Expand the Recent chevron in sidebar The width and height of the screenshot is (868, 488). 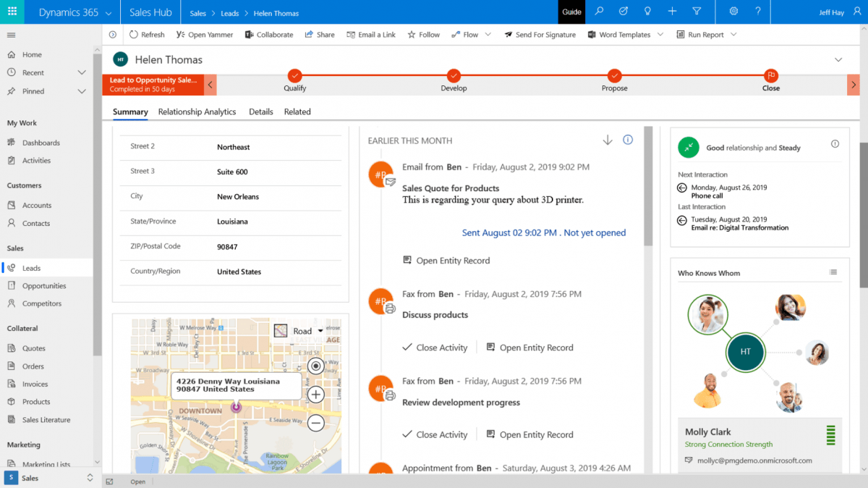pyautogui.click(x=82, y=73)
